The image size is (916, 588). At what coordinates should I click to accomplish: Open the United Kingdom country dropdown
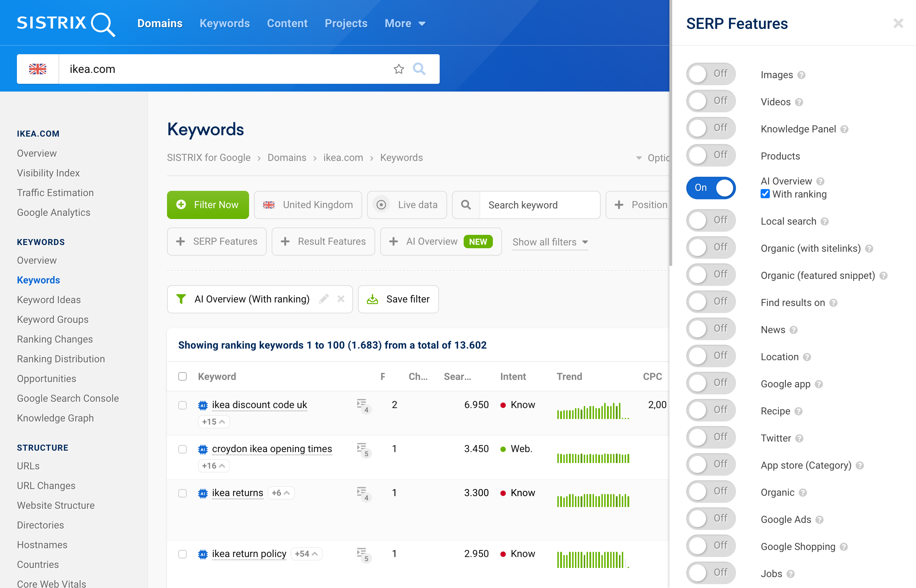point(308,205)
